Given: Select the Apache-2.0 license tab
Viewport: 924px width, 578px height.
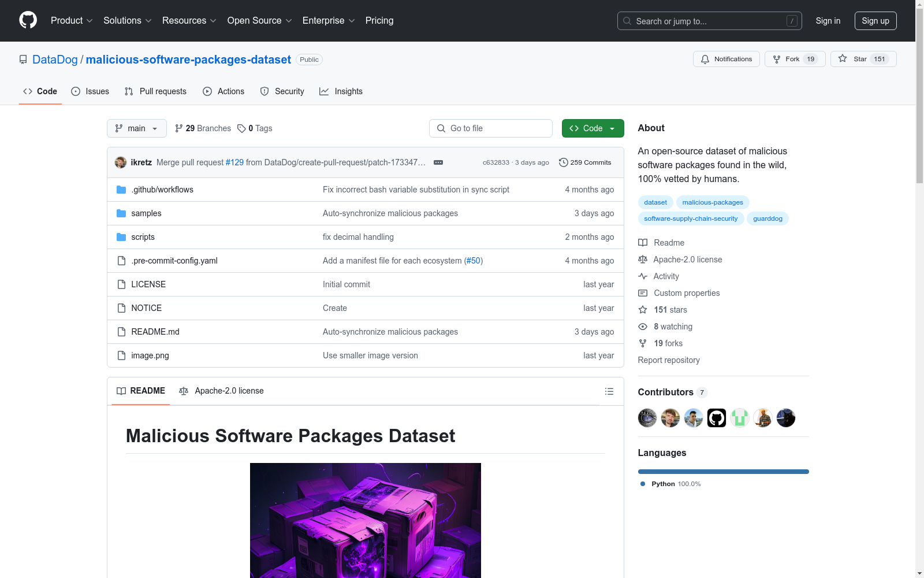Looking at the screenshot, I should (222, 391).
